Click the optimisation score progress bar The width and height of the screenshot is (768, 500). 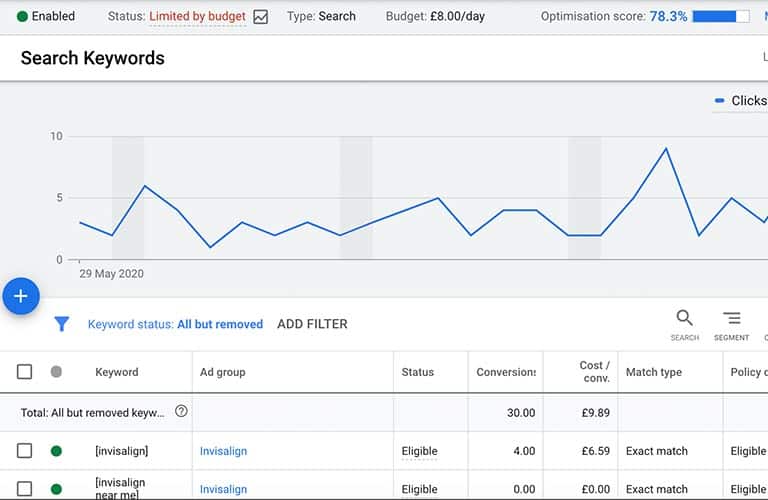point(720,17)
